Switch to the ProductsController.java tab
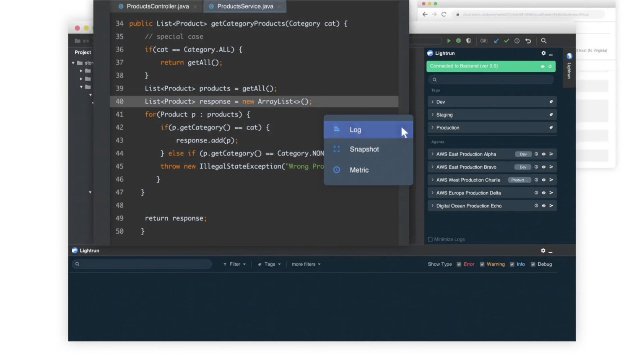This screenshot has height=362, width=644. (x=156, y=6)
